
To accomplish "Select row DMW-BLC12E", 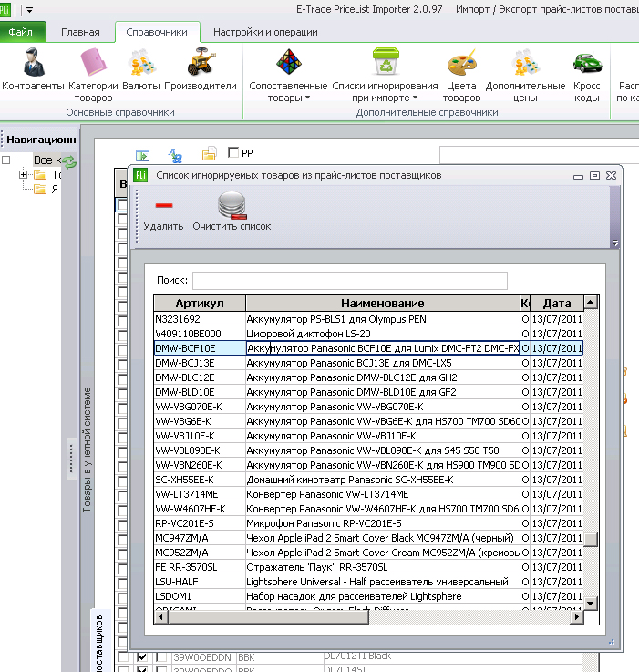I will coord(368,377).
